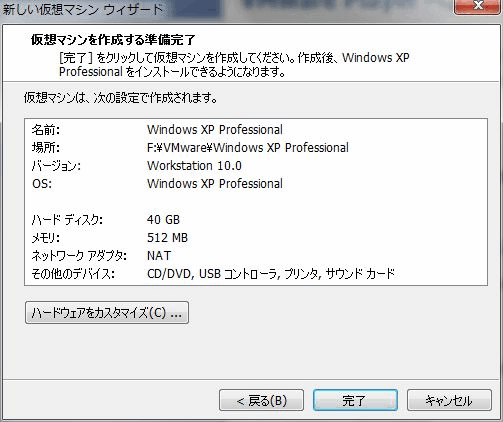
Task: Click the heading 仮想マシンを作成する準備完了
Action: (113, 40)
